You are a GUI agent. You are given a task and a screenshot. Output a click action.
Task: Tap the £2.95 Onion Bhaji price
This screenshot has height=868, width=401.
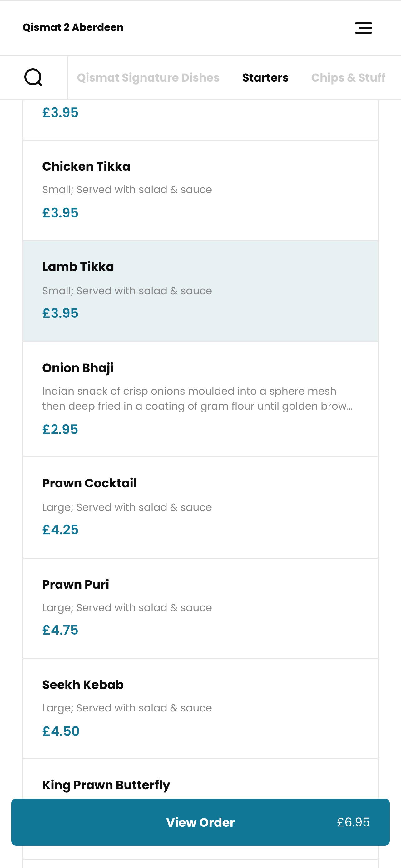(x=60, y=429)
